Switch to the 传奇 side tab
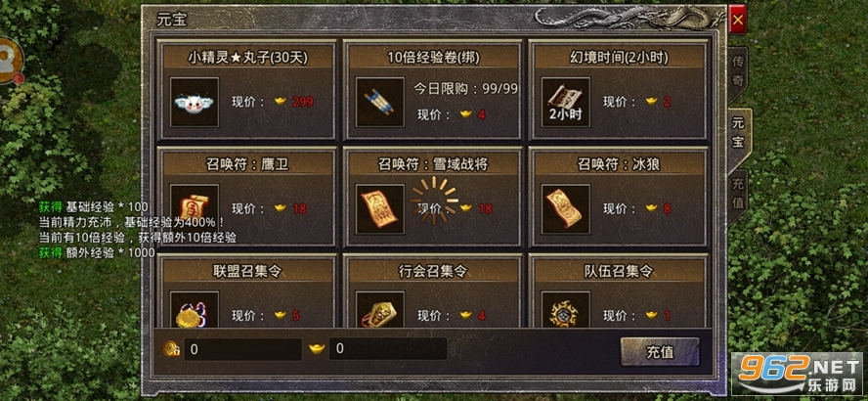This screenshot has width=868, height=401. (737, 72)
